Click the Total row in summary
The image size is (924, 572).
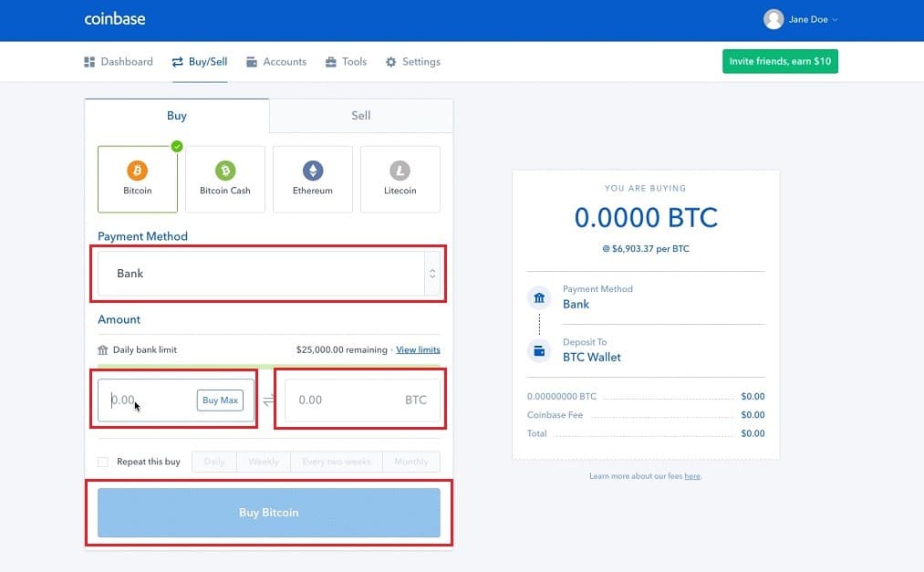[646, 433]
